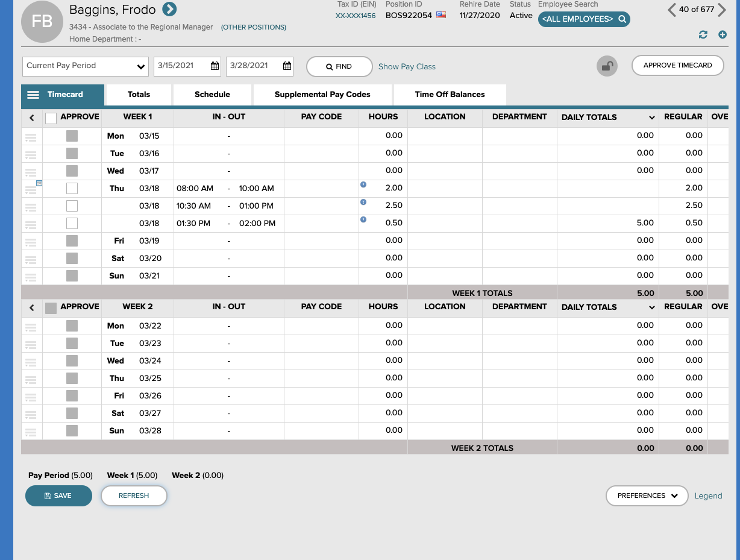Open row menu icon for Wed 03/17

tap(31, 172)
